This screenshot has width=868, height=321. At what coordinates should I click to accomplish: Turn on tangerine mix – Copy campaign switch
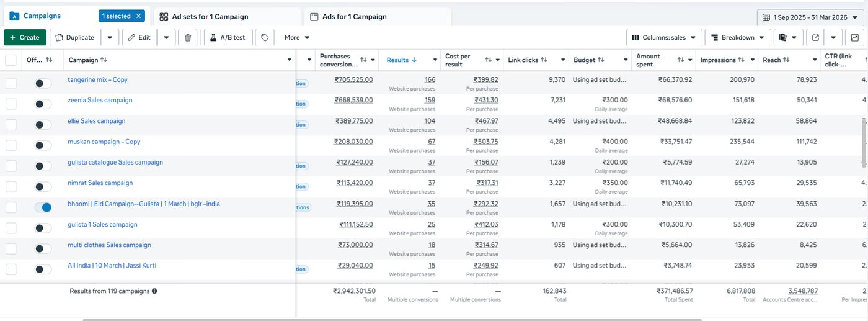(43, 83)
